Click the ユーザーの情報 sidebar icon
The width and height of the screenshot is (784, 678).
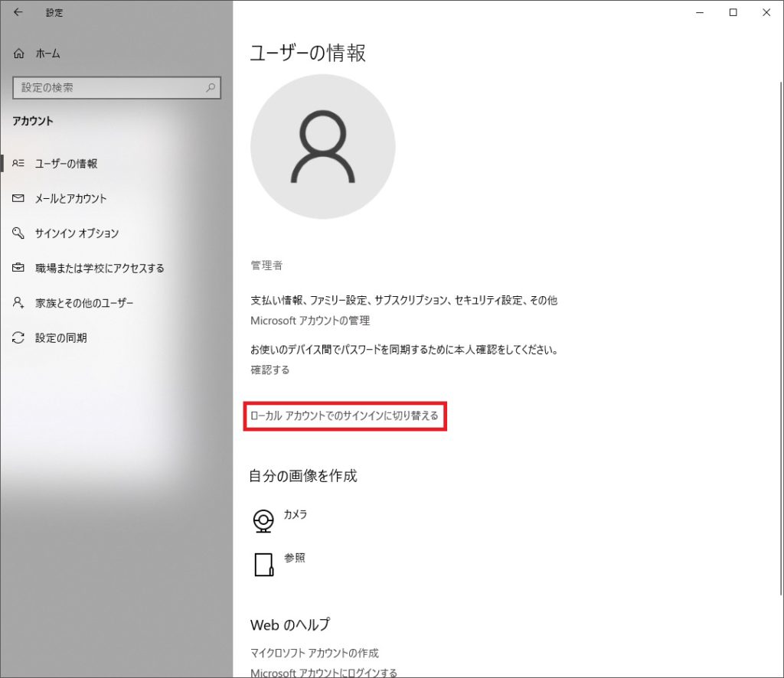(18, 163)
